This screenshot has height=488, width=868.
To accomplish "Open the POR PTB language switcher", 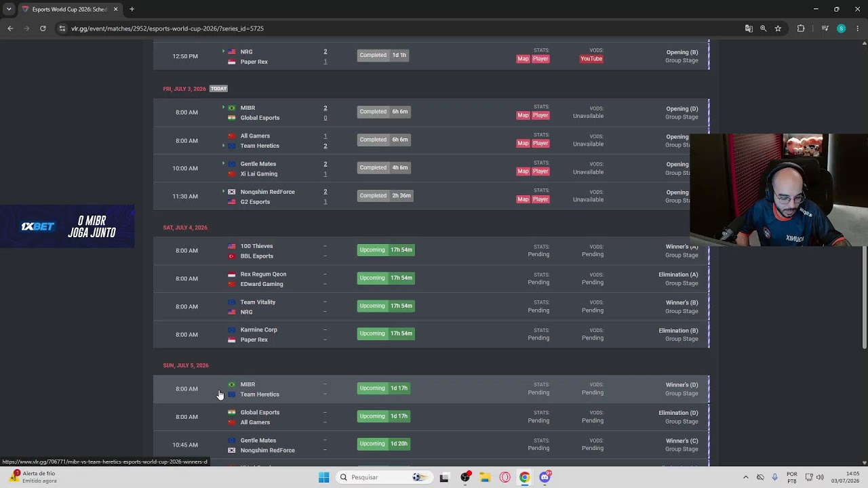I will pos(791,477).
